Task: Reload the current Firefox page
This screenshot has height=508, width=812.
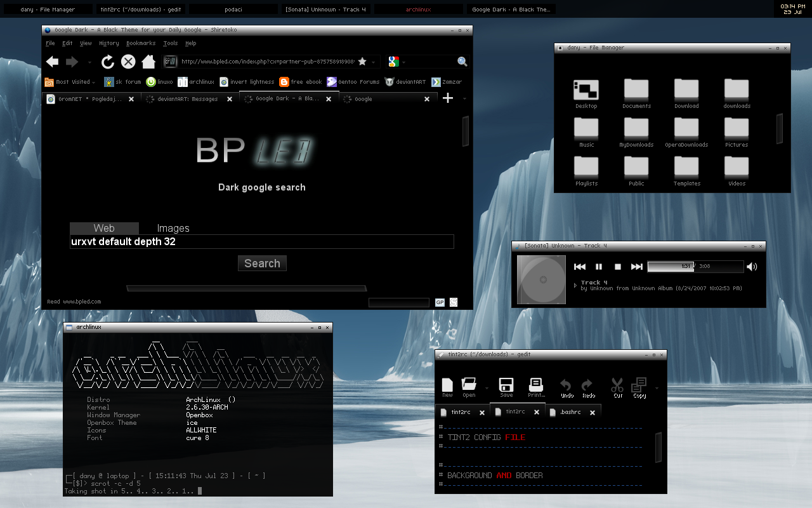Action: coord(108,62)
